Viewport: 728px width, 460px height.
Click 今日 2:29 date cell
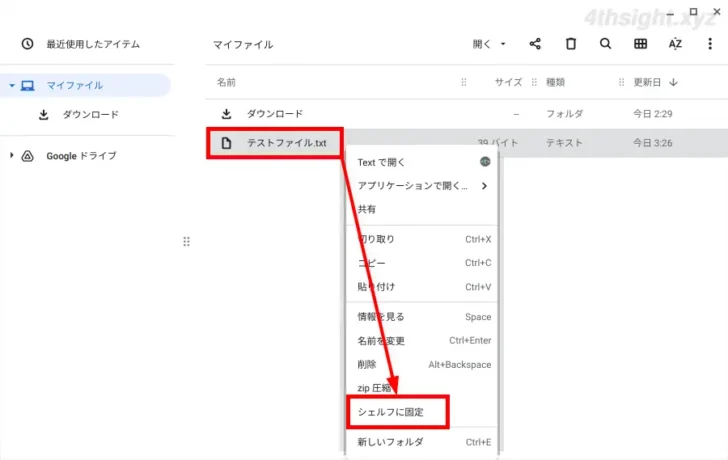(652, 114)
